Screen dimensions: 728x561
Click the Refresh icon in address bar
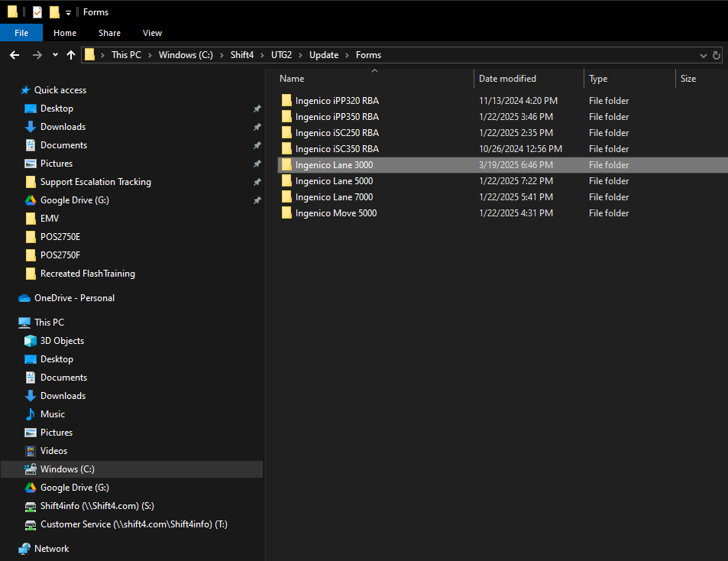click(717, 55)
